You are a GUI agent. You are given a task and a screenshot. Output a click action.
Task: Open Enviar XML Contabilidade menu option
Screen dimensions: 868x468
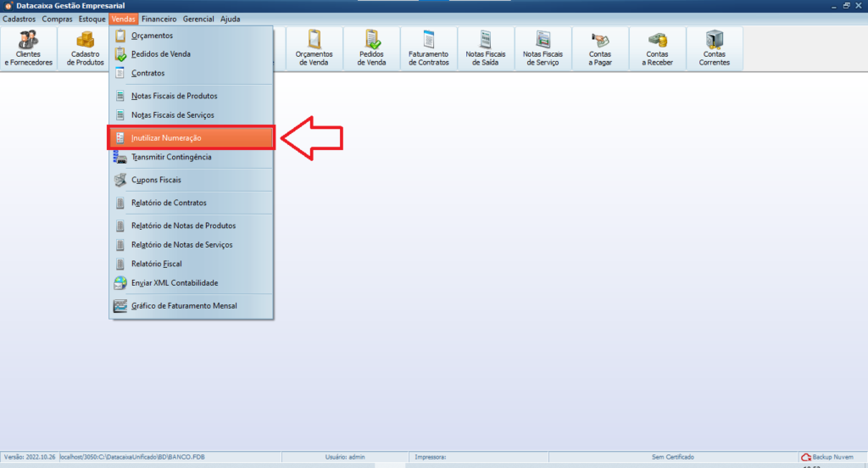[174, 282]
